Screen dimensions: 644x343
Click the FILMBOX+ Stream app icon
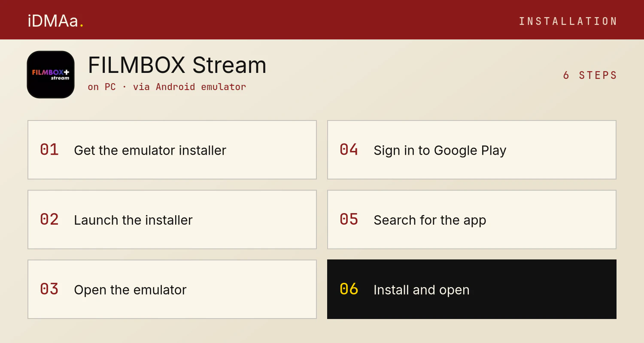click(51, 75)
